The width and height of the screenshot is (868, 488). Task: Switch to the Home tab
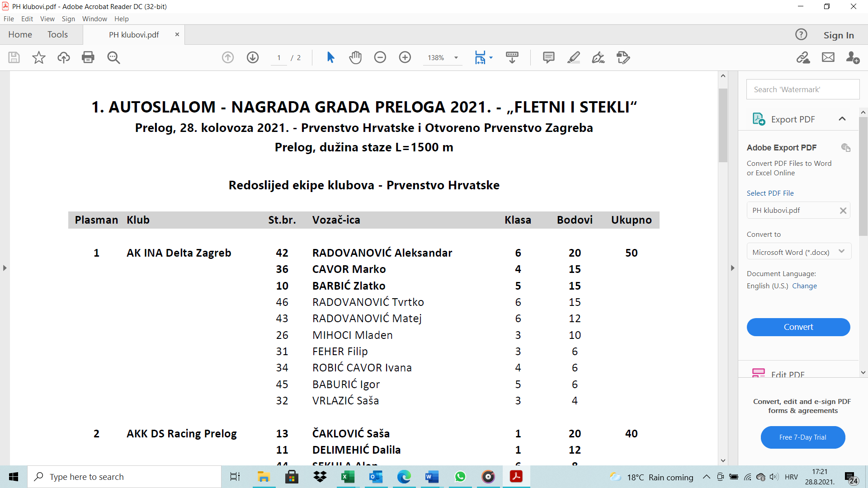pyautogui.click(x=20, y=34)
